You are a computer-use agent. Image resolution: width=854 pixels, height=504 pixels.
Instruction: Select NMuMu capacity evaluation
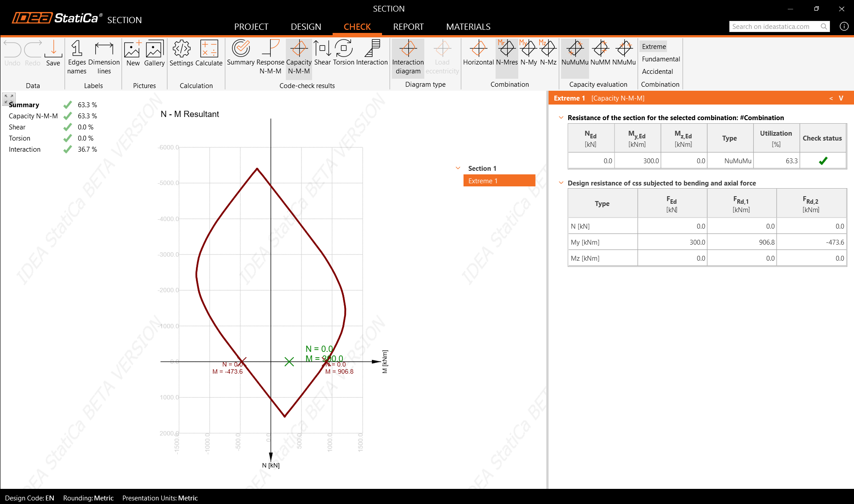click(624, 53)
